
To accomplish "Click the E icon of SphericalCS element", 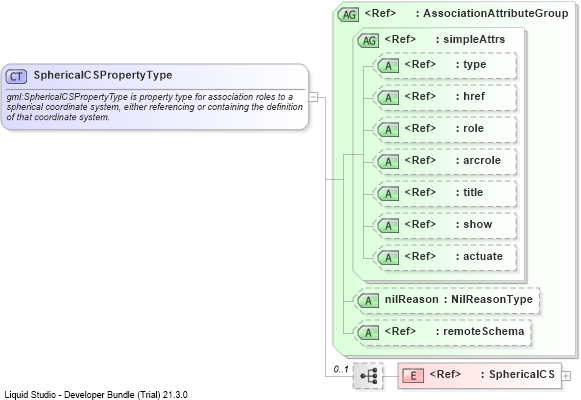I will [413, 376].
